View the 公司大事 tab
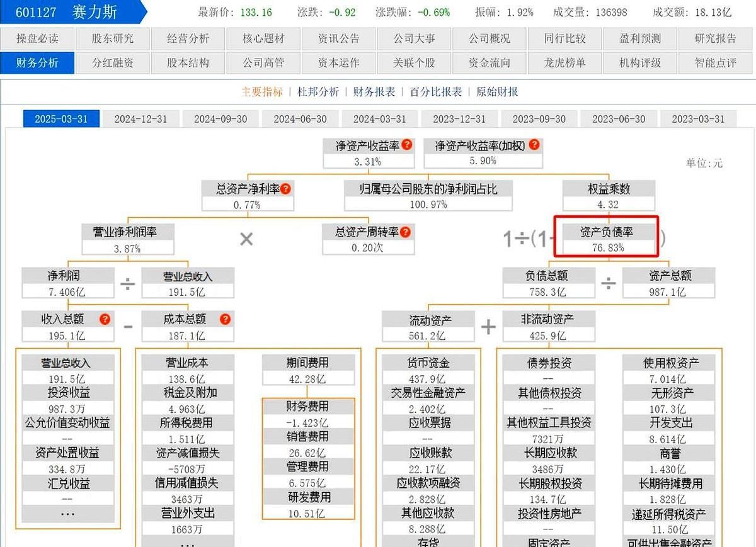The width and height of the screenshot is (756, 547). click(414, 38)
